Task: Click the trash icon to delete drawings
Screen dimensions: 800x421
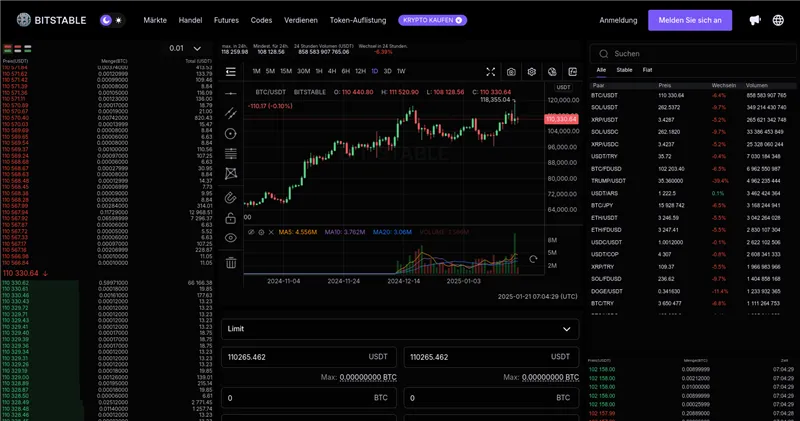Action: click(x=231, y=262)
